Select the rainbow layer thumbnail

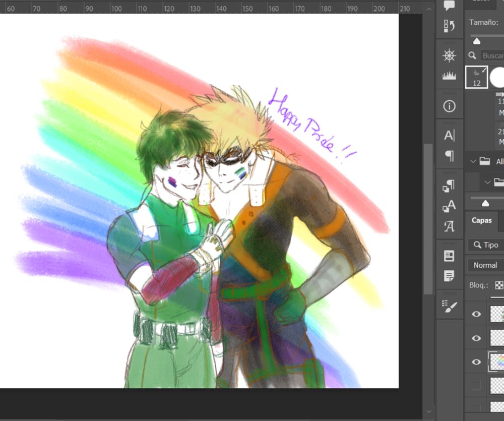pos(497,362)
